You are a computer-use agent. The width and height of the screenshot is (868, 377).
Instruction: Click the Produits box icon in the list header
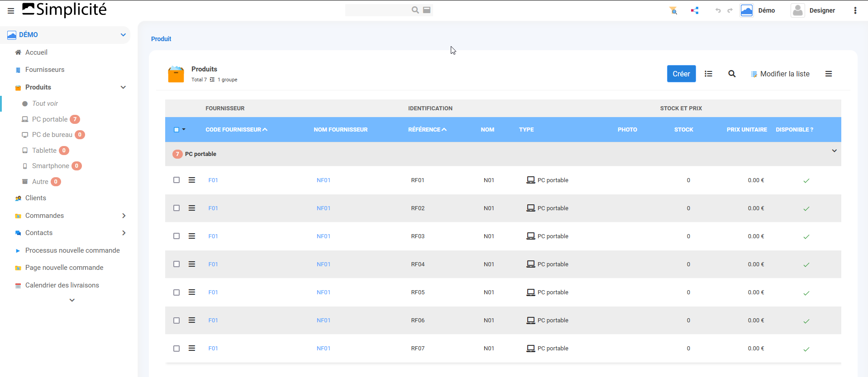pos(176,74)
